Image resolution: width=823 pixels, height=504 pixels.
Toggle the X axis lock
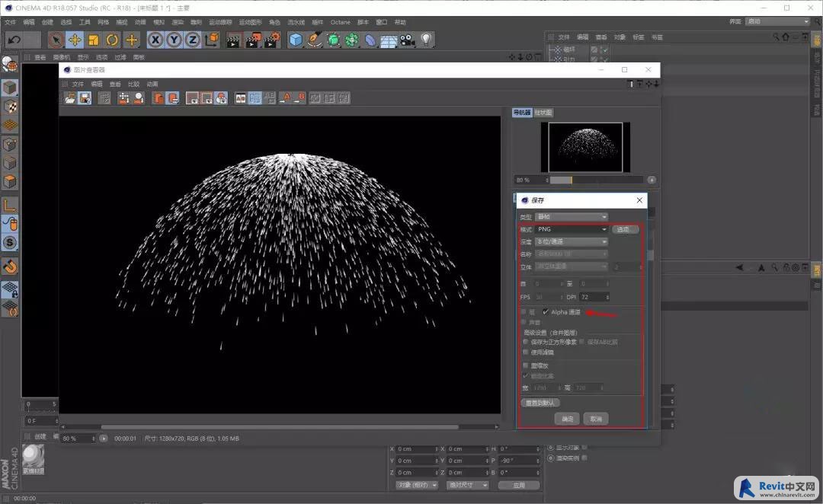coord(155,40)
